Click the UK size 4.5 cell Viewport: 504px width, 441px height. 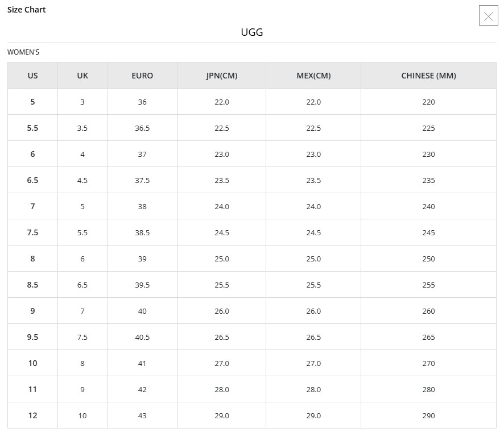[82, 180]
